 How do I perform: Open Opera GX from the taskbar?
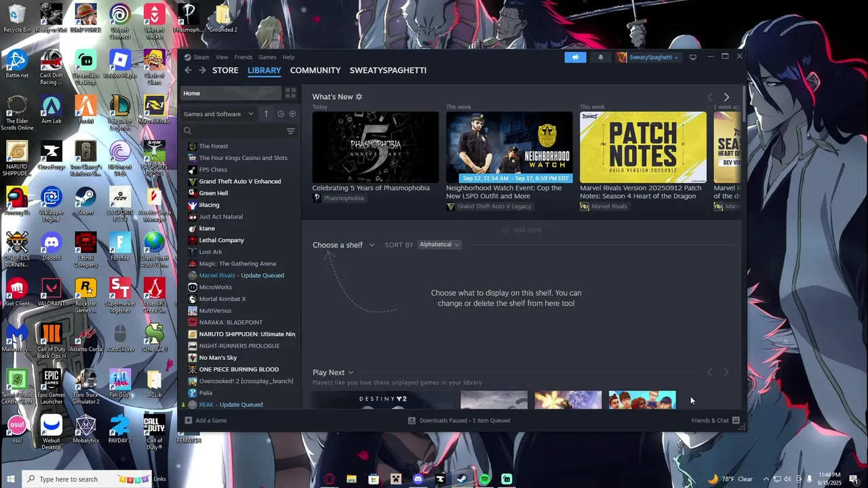click(x=330, y=479)
